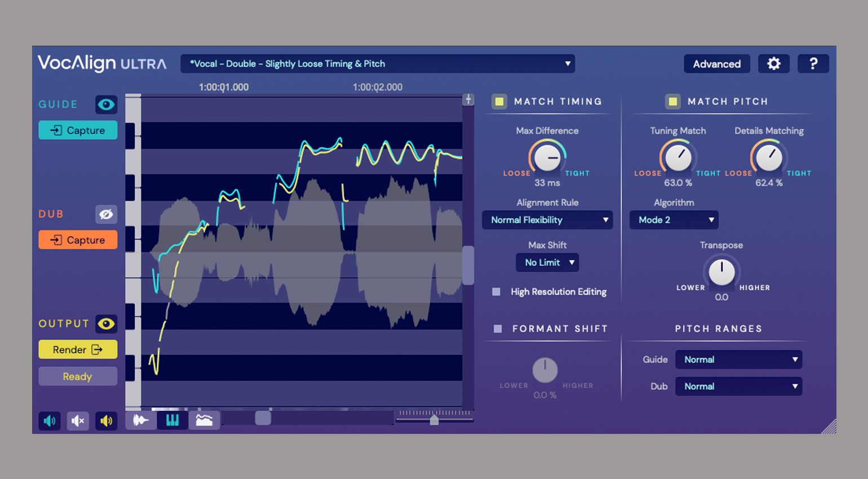Click the 63.0 % Tuning Match value
Viewport: 868px width, 479px height.
coord(678,183)
